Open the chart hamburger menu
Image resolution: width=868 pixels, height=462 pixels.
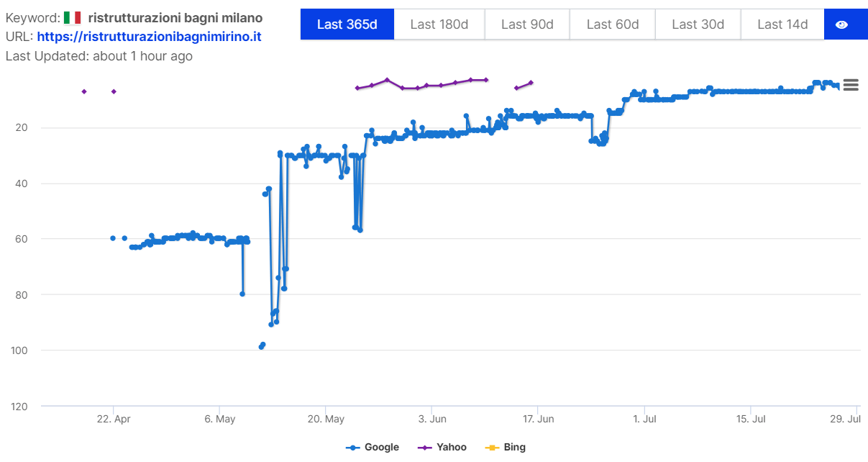pos(851,85)
